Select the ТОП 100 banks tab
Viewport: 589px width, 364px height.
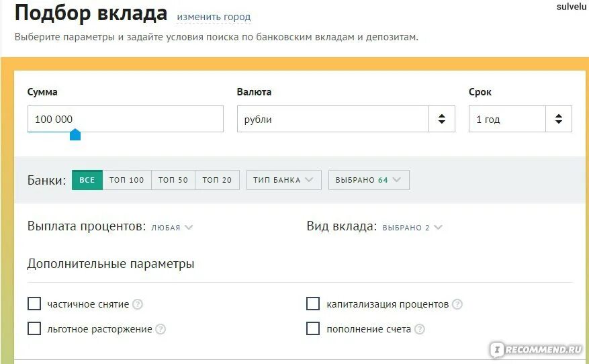click(x=127, y=180)
